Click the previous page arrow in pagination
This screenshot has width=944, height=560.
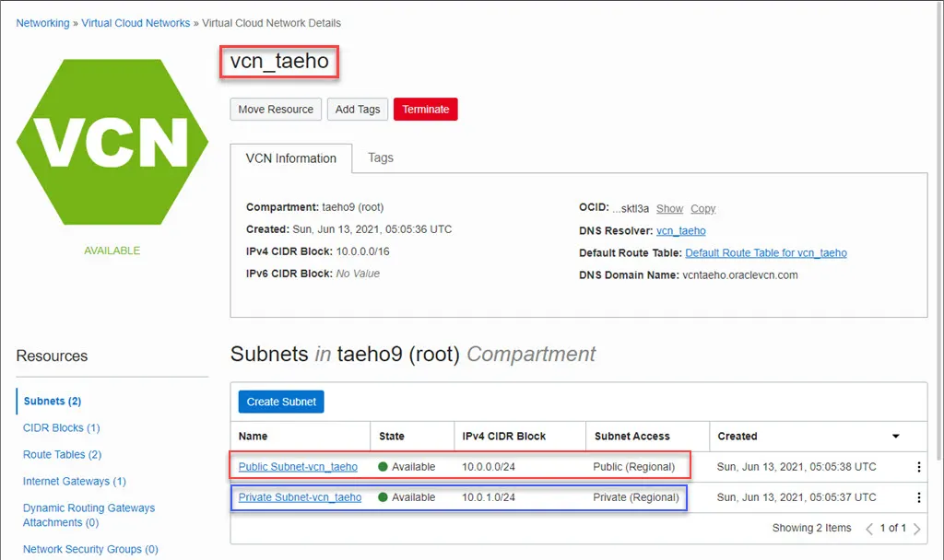869,528
